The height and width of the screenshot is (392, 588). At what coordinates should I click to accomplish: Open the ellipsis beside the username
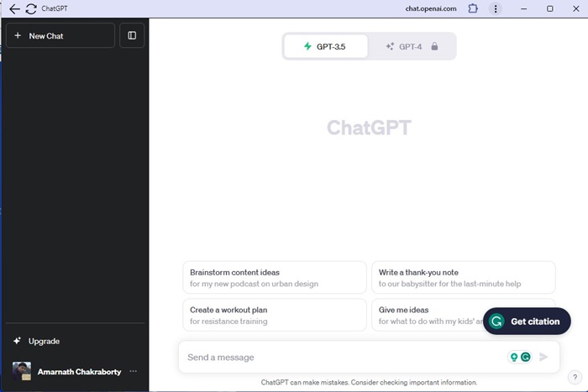coord(133,371)
